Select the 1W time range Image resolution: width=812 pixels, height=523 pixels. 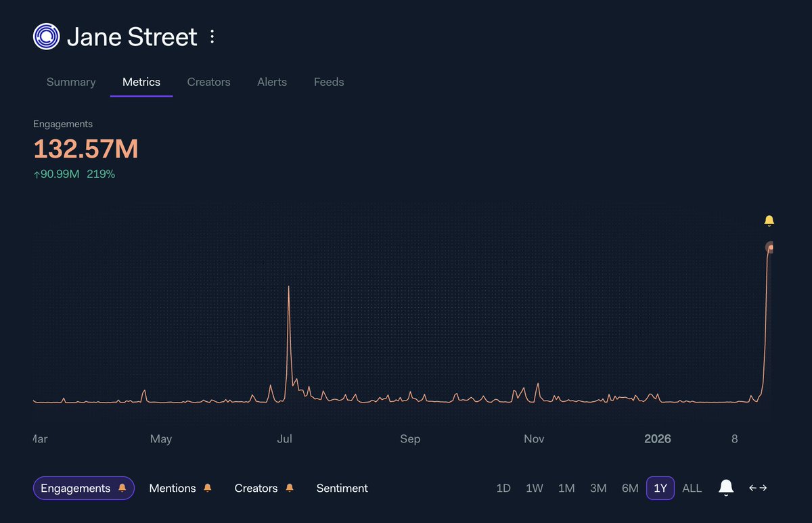tap(535, 488)
